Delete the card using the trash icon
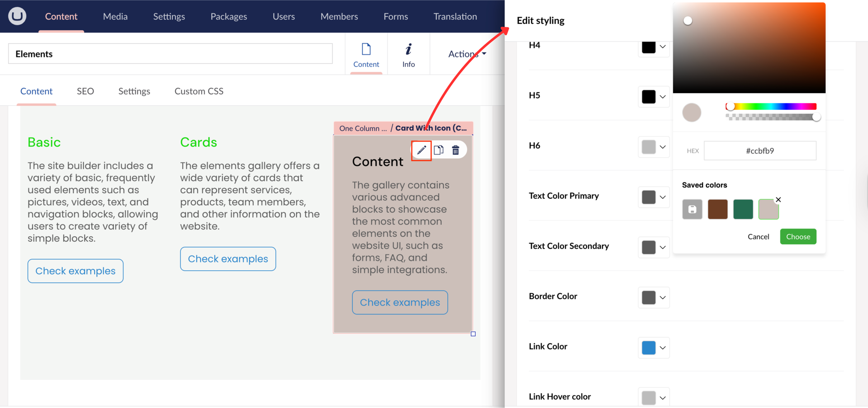The width and height of the screenshot is (868, 408). [455, 150]
